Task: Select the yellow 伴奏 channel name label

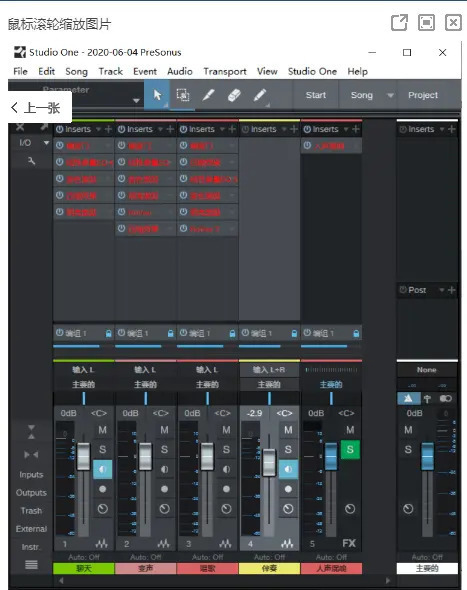Action: pos(269,568)
